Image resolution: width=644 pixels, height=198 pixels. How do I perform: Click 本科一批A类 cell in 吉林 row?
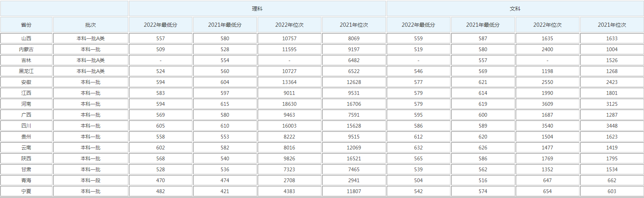91,60
